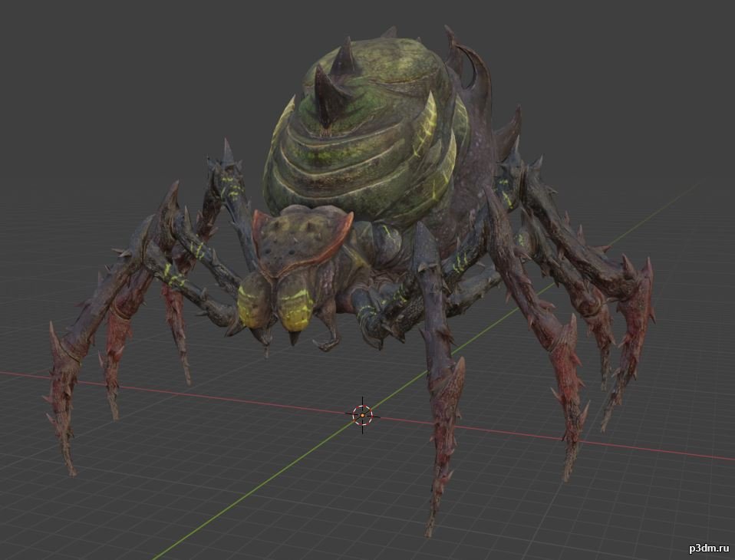Click the smaller upper spike atop the abdomen
The height and width of the screenshot is (560, 735).
click(x=346, y=56)
